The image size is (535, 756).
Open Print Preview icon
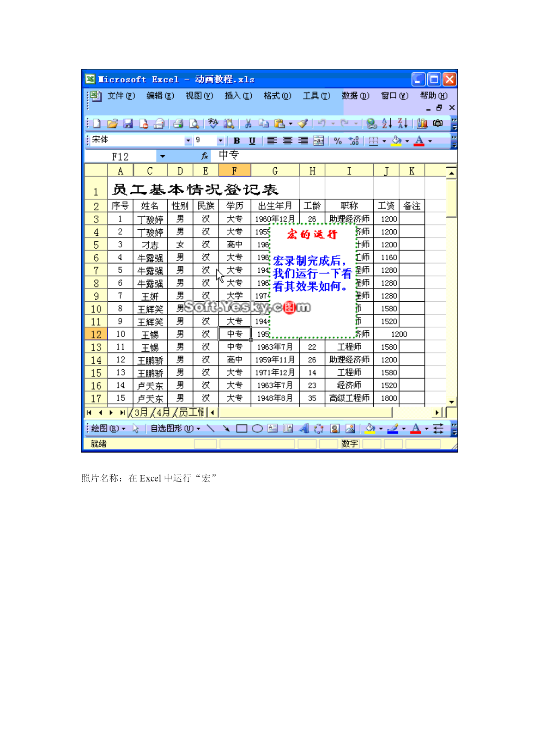(194, 124)
